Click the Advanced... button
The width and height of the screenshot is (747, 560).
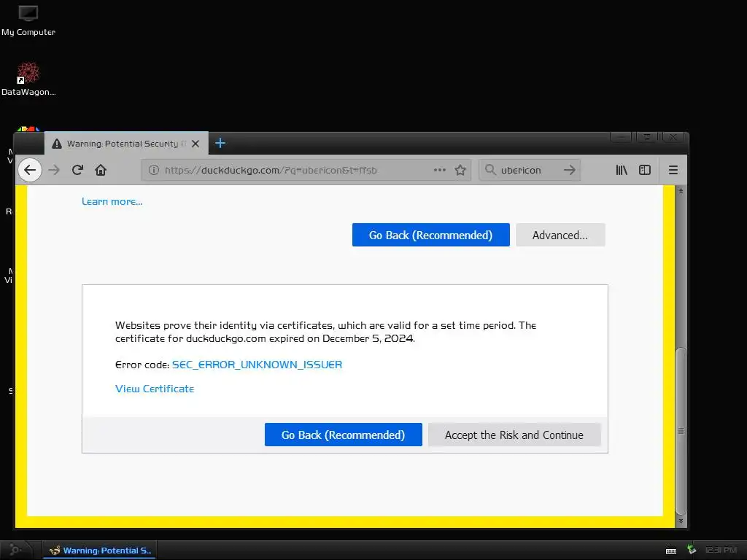click(560, 235)
